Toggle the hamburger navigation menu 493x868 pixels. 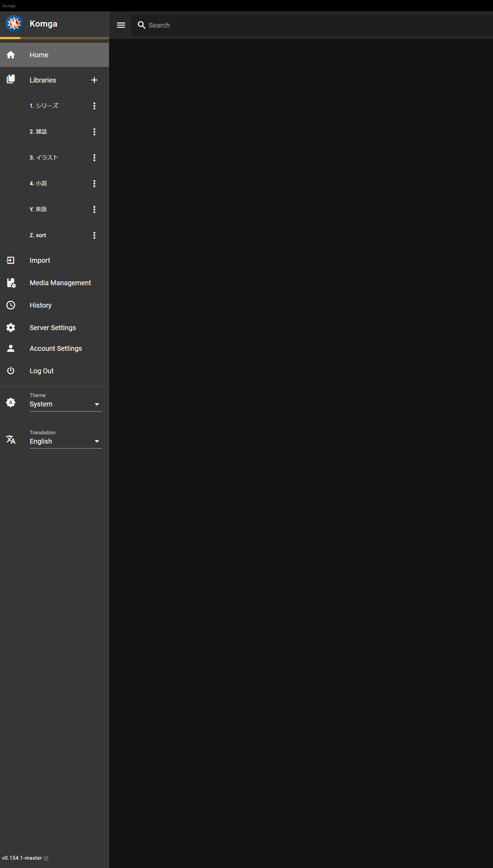tap(121, 25)
